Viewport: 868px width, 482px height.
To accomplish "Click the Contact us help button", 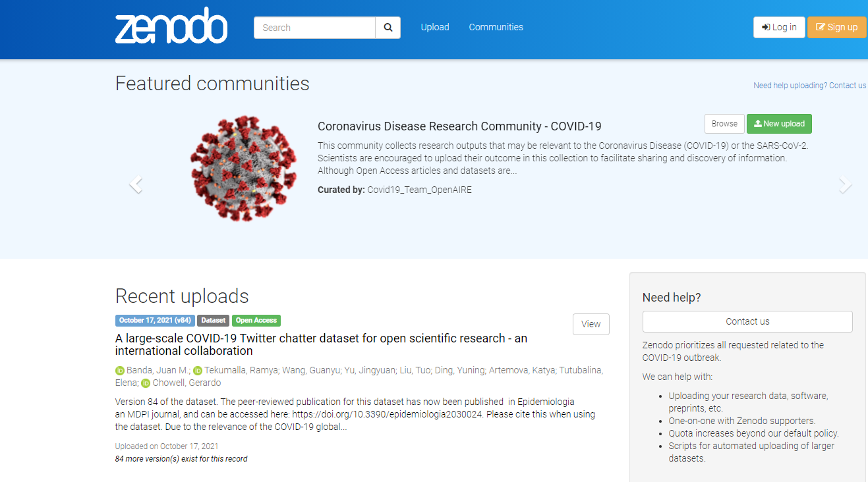I will 747,321.
